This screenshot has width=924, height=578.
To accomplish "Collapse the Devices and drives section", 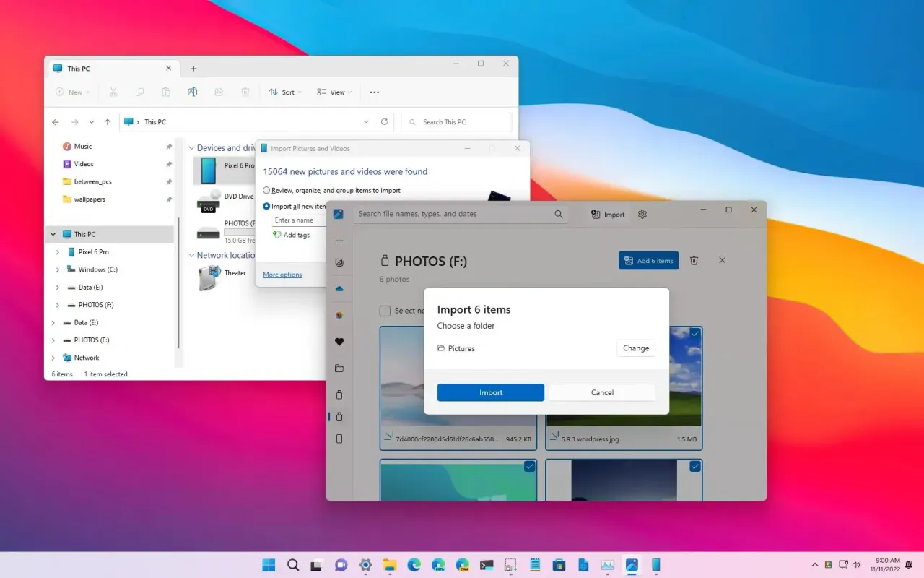I will click(191, 147).
